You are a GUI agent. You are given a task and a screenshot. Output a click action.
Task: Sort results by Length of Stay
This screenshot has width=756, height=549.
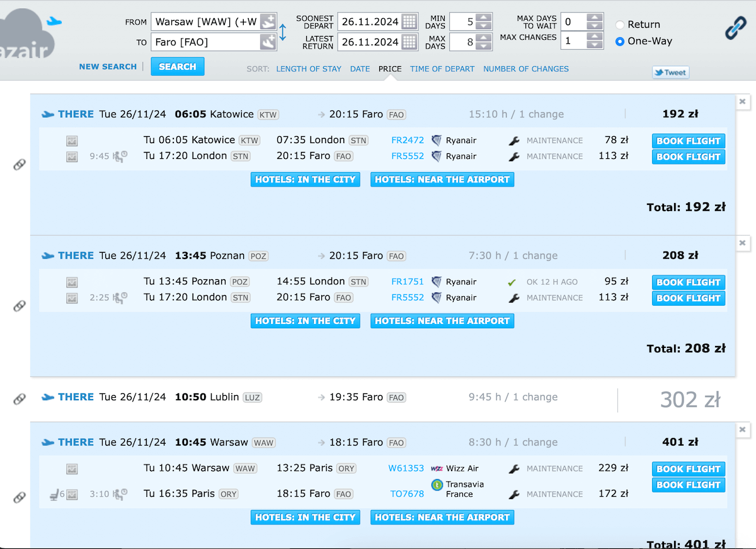pyautogui.click(x=309, y=69)
